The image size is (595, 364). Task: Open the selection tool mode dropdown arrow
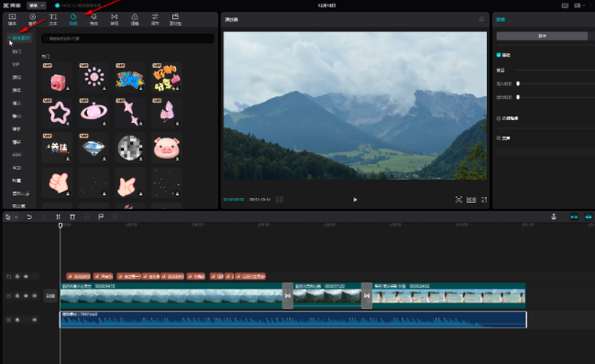click(x=16, y=217)
